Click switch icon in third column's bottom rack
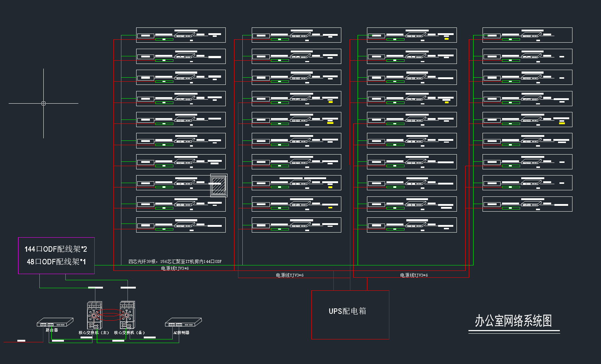The image size is (601, 364). pyautogui.click(x=415, y=225)
